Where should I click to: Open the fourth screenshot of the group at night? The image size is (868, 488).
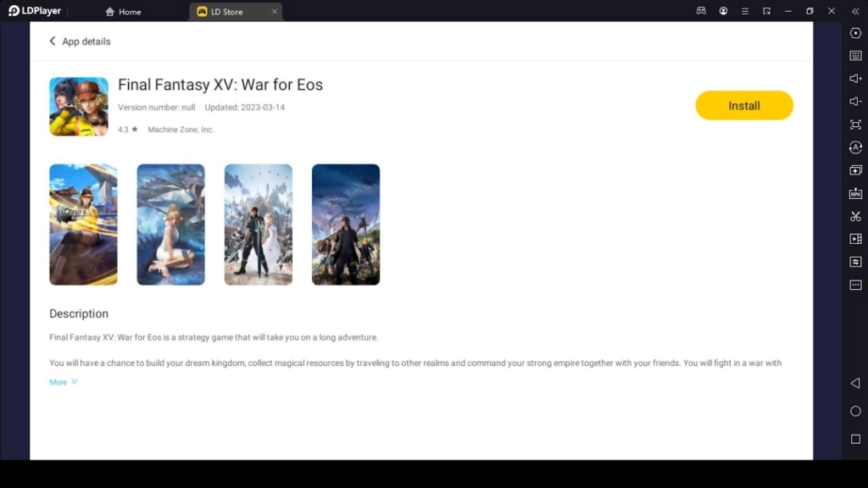(346, 224)
